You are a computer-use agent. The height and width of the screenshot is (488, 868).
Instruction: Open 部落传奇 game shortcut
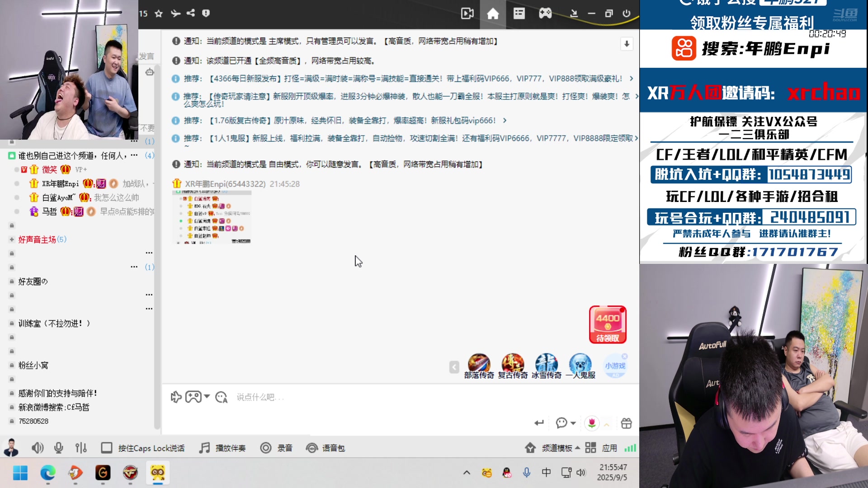[479, 366]
